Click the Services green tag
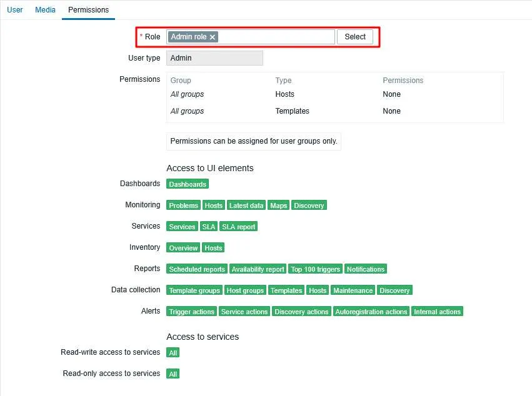Image resolution: width=532 pixels, height=396 pixels. click(x=182, y=227)
